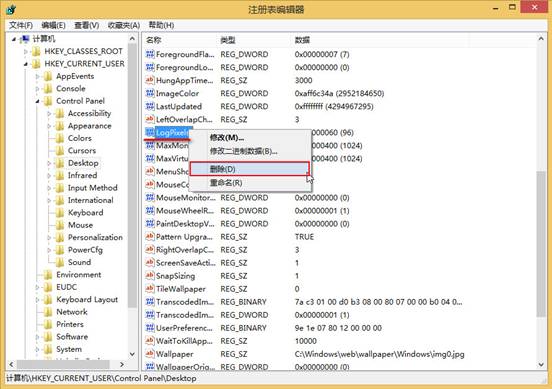The width and height of the screenshot is (552, 389).
Task: Click the HKEY_CLASSES_ROOT folder icon
Action: [36, 51]
